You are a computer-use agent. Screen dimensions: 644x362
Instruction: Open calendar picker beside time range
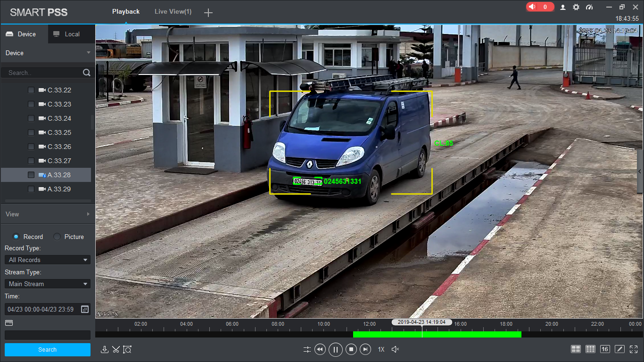coord(85,309)
